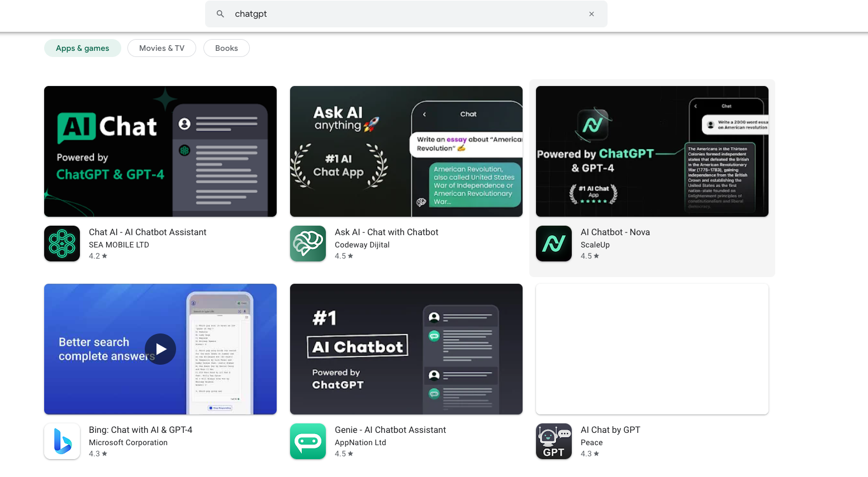Open the Ask AI anything banner image
Screen dimensions: 868x477
pyautogui.click(x=406, y=151)
